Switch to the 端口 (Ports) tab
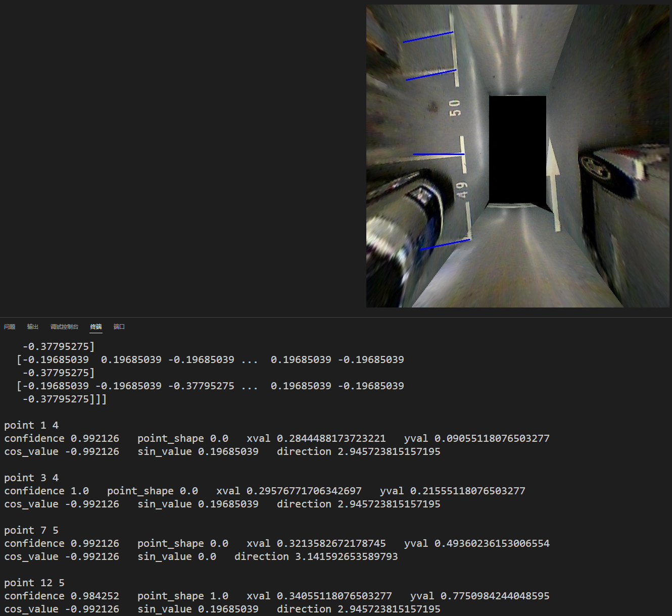Screen dimensions: 672x616 (119, 327)
